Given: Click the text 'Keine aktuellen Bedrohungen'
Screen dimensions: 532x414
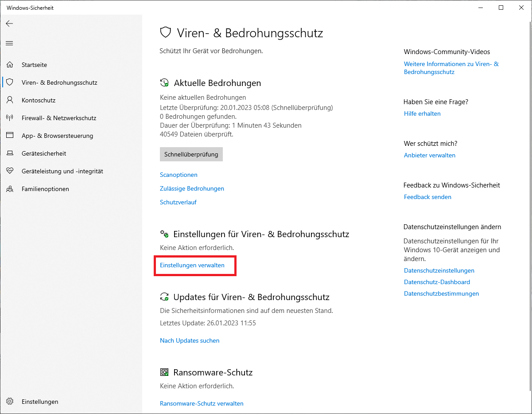Looking at the screenshot, I should (203, 97).
